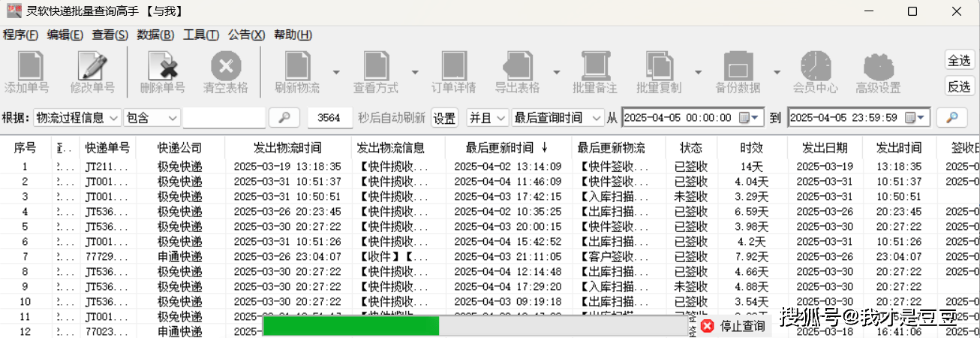Open the 查看(S) menu
The height and width of the screenshot is (338, 980).
[110, 35]
